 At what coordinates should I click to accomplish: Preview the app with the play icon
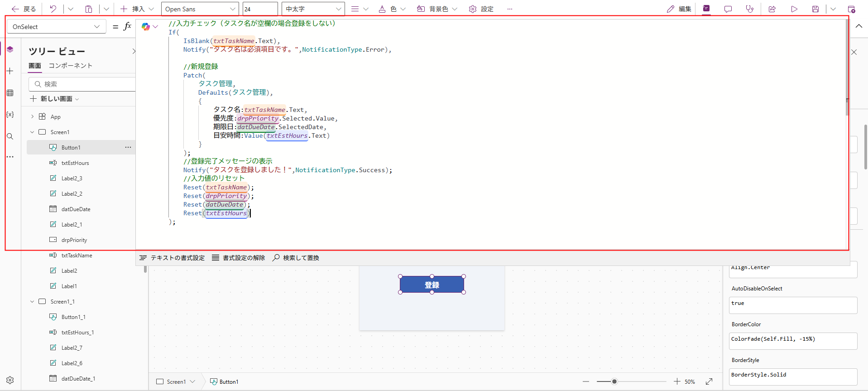pyautogui.click(x=794, y=9)
